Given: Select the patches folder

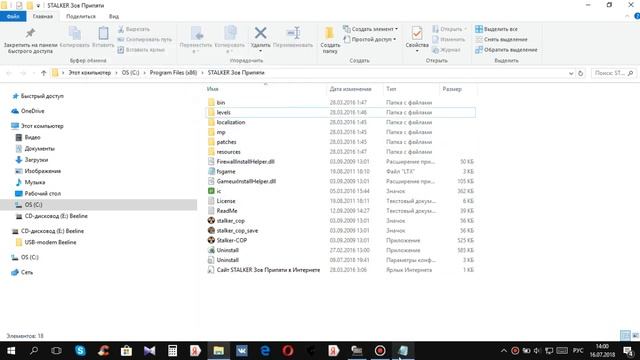Looking at the screenshot, I should (226, 142).
